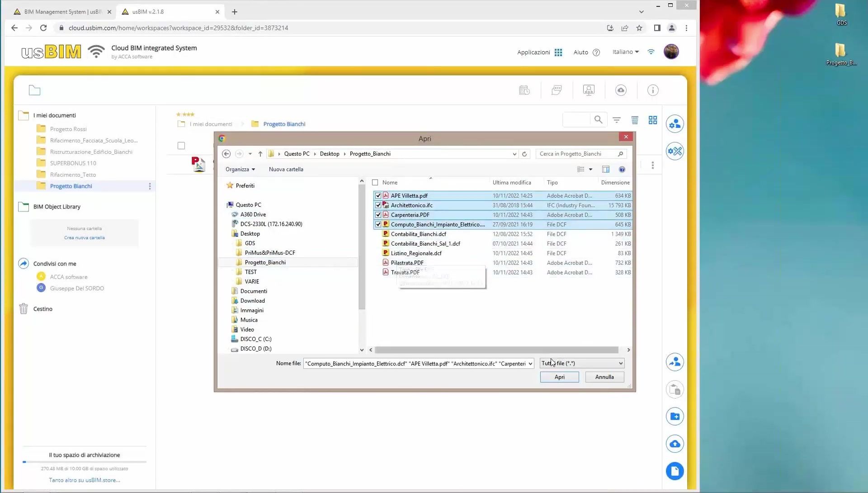Open Progetto Bianchi folder options menu

click(x=150, y=186)
